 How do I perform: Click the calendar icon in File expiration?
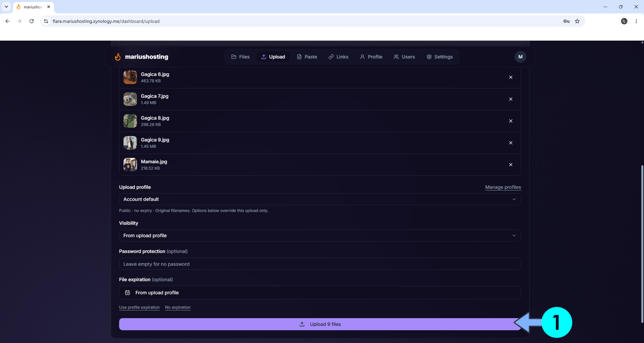pos(128,293)
